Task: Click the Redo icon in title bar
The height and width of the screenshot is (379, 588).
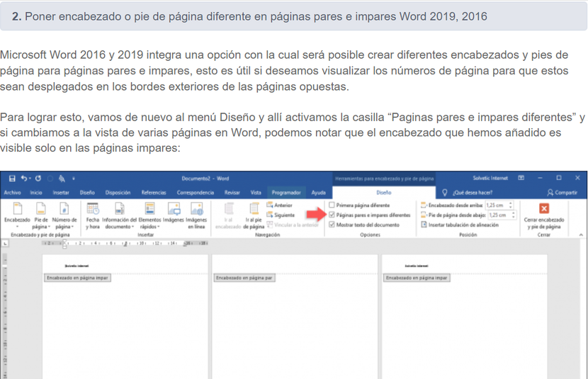Action: coord(38,179)
